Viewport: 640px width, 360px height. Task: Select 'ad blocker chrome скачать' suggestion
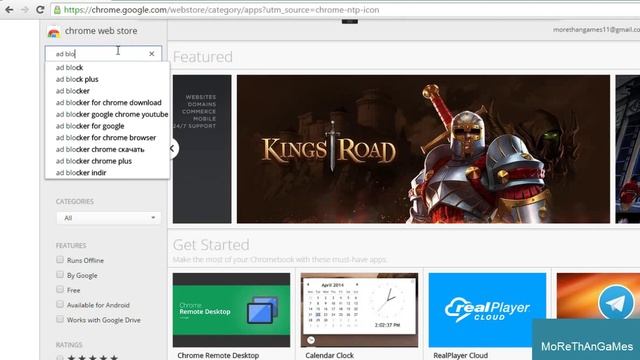(107, 149)
